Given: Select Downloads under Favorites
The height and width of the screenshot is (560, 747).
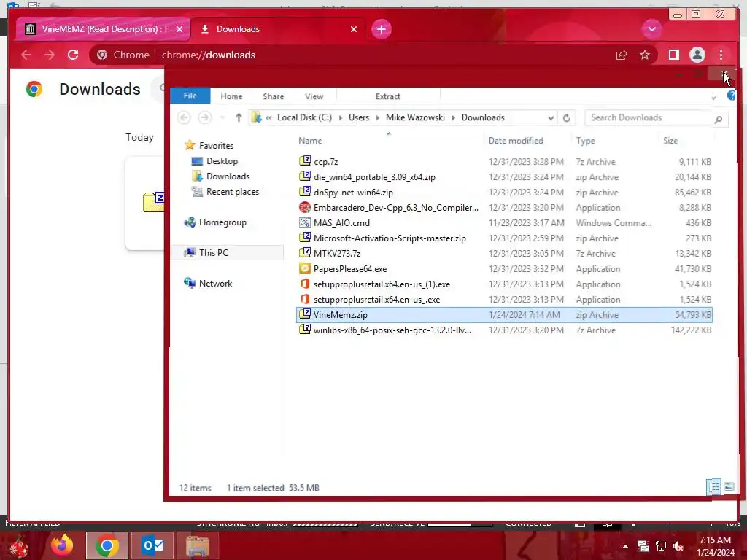Looking at the screenshot, I should tap(228, 176).
